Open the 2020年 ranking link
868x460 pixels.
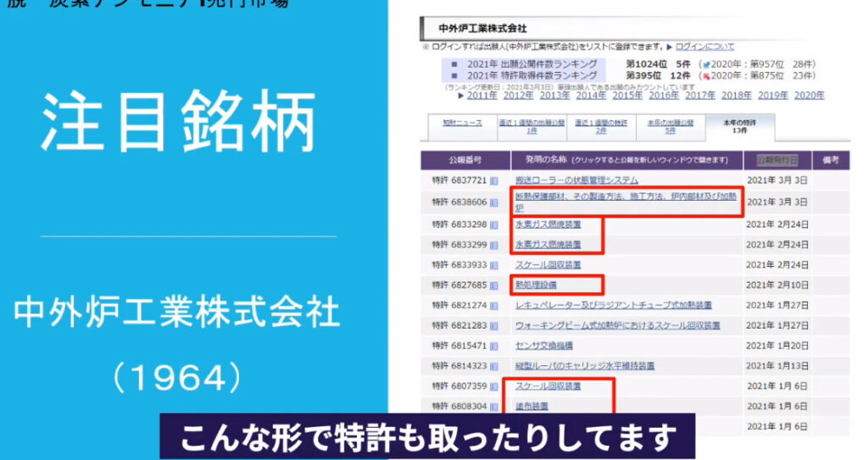point(810,96)
